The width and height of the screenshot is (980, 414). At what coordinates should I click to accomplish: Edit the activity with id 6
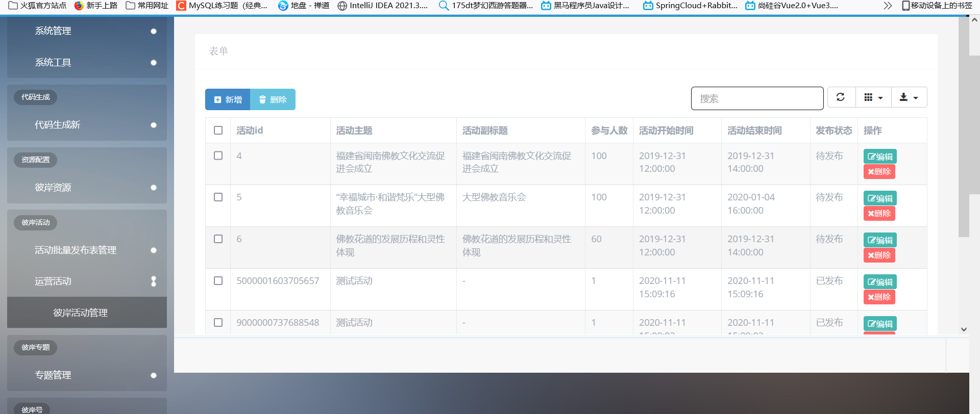880,240
